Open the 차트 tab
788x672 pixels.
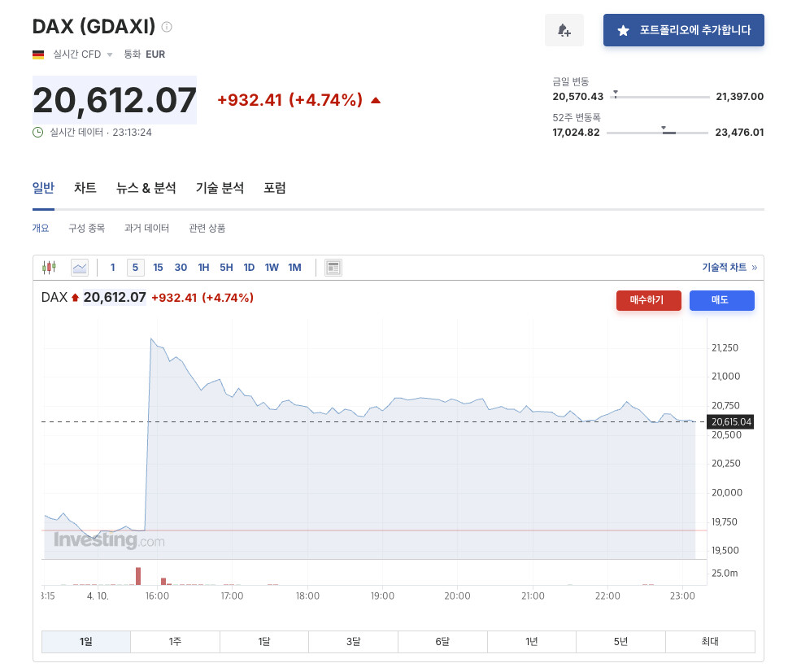click(x=85, y=188)
